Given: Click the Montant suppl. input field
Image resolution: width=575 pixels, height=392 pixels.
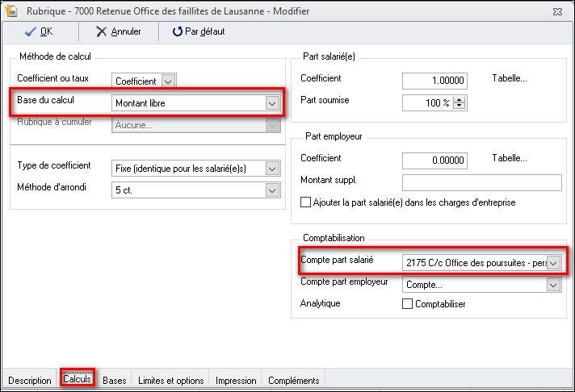Looking at the screenshot, I should click(x=481, y=182).
